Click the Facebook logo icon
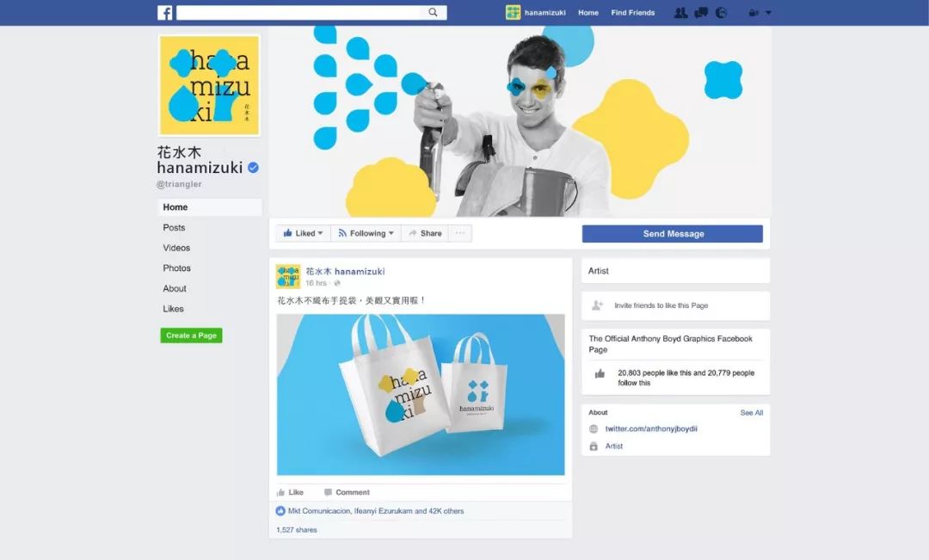The image size is (929, 560). [x=164, y=12]
